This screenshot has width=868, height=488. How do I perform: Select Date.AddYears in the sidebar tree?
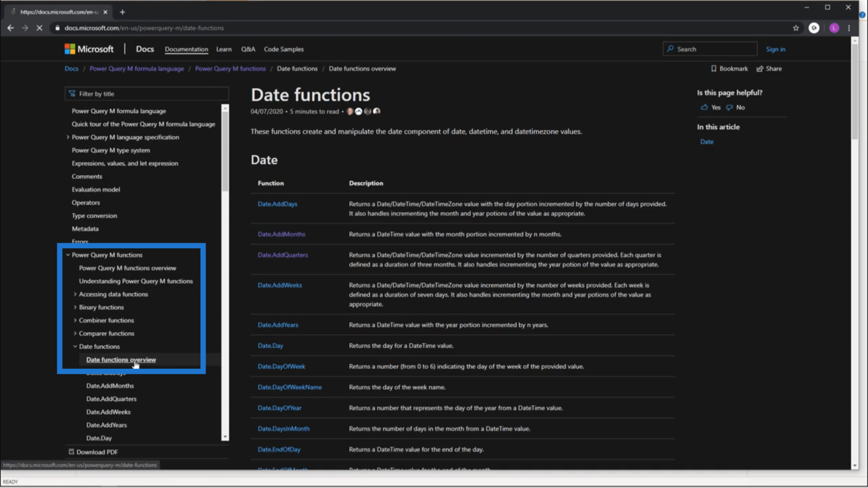click(106, 426)
